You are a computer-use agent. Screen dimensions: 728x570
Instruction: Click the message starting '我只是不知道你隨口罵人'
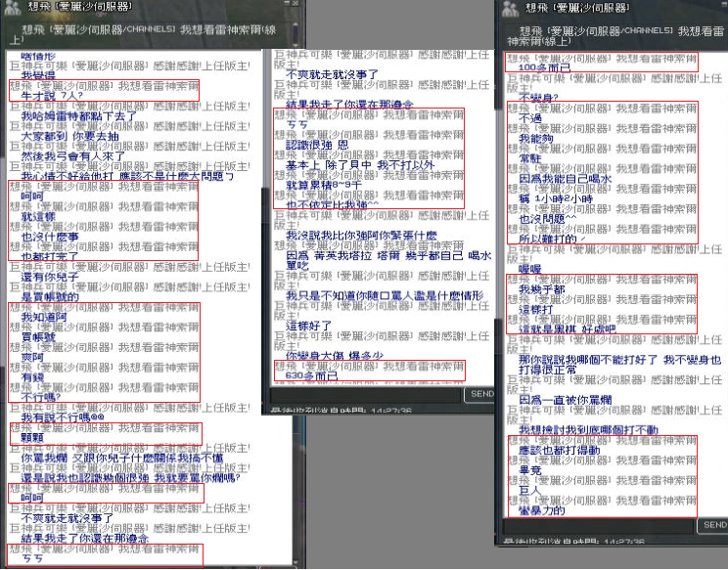tap(385, 295)
